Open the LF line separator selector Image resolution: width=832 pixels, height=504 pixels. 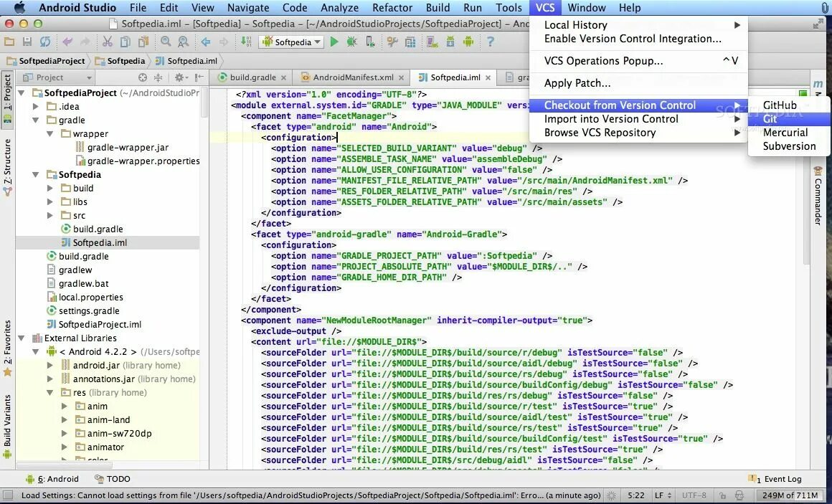[x=663, y=495]
